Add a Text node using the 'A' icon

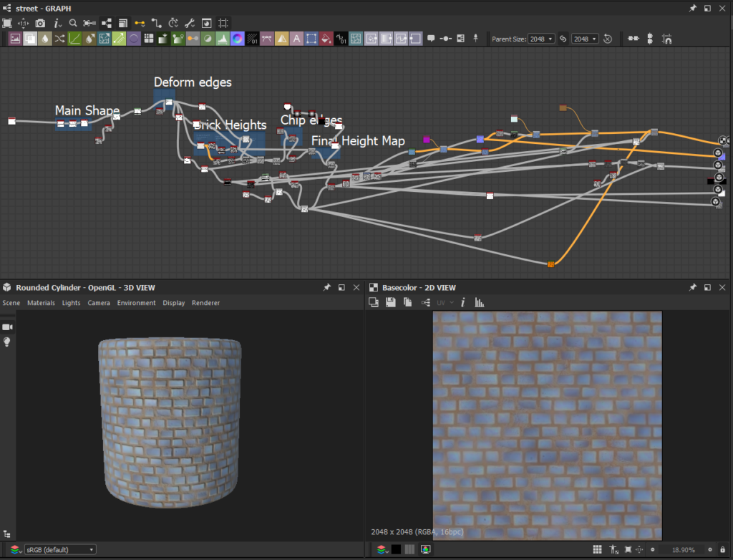point(297,39)
